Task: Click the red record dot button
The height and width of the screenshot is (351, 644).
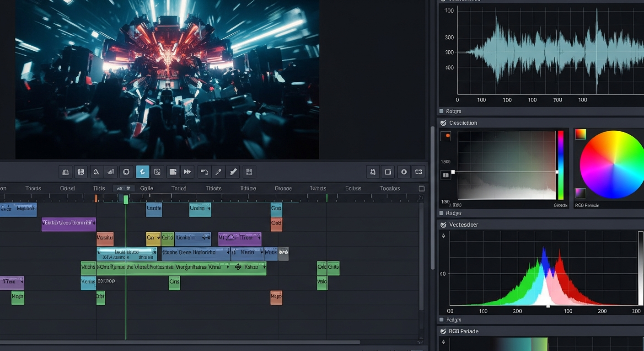Action: 448,136
